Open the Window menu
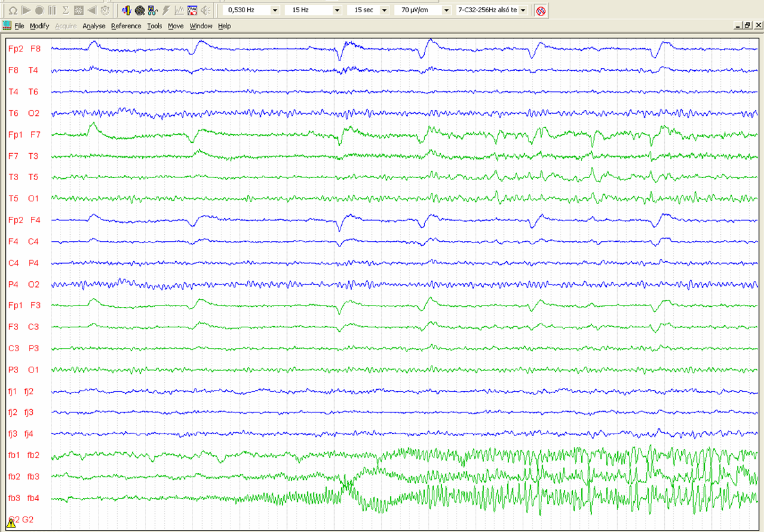Screen dimensions: 764x532 [x=201, y=26]
